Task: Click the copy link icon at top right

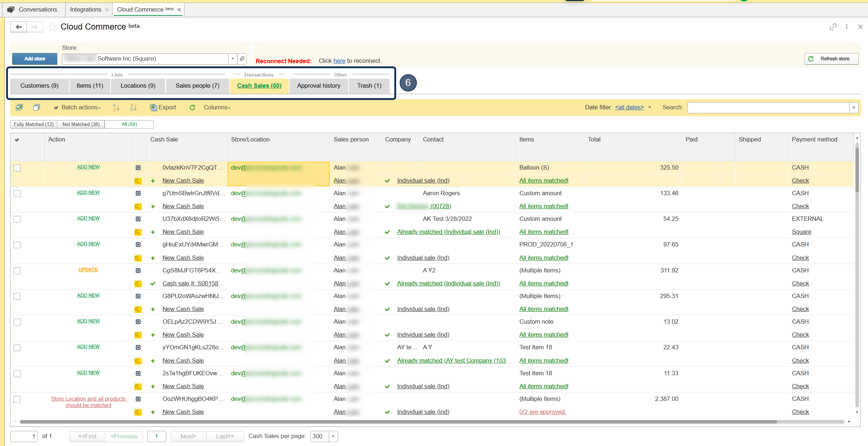Action: [833, 27]
